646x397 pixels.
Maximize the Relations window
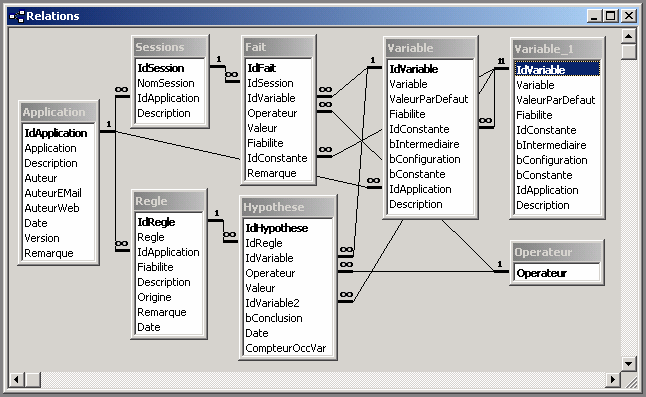pyautogui.click(x=611, y=16)
